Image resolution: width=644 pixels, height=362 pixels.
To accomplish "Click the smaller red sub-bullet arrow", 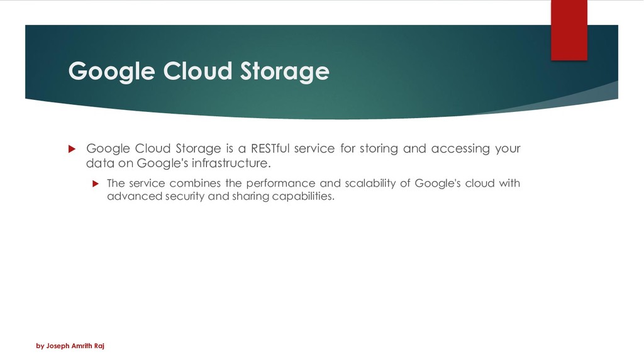I will [x=96, y=184].
